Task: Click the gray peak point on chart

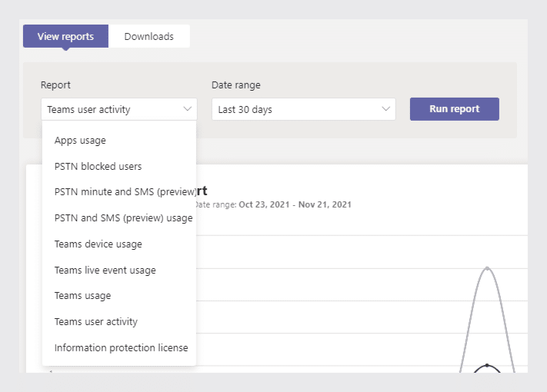Action: tap(487, 268)
